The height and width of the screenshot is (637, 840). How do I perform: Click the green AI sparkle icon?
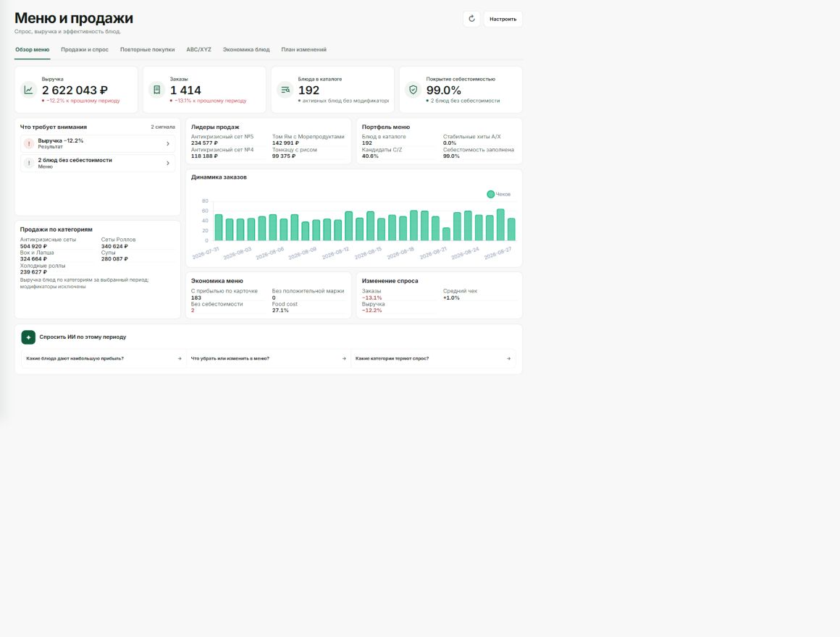(28, 337)
